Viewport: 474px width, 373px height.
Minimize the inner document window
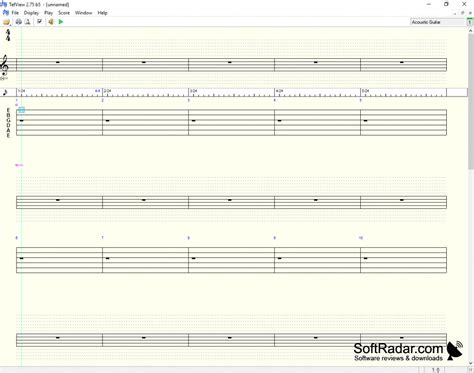(455, 13)
